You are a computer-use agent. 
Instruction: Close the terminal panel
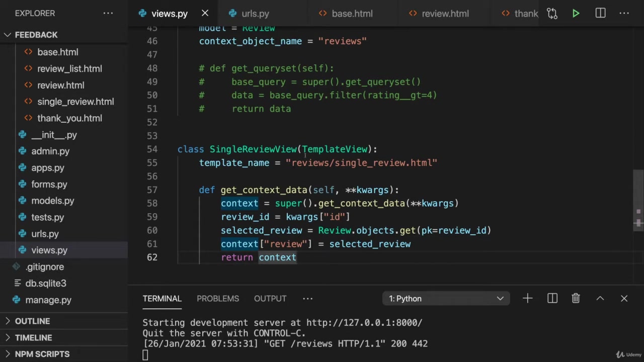[x=624, y=299]
